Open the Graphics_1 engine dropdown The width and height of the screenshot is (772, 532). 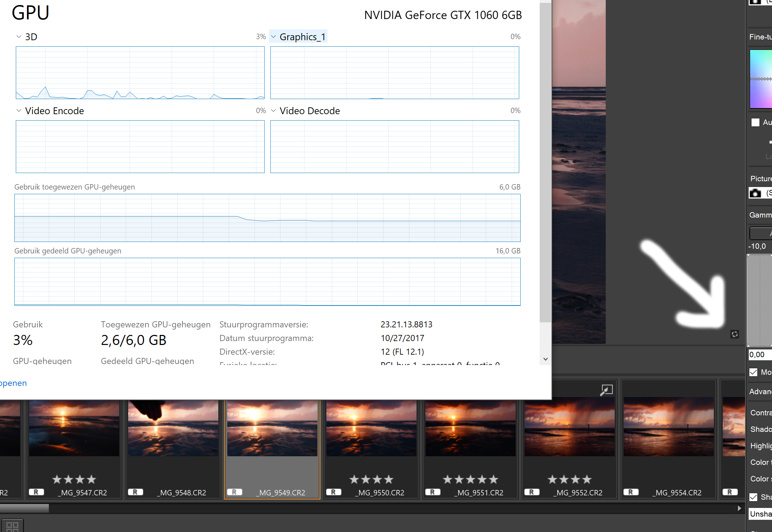tap(274, 36)
